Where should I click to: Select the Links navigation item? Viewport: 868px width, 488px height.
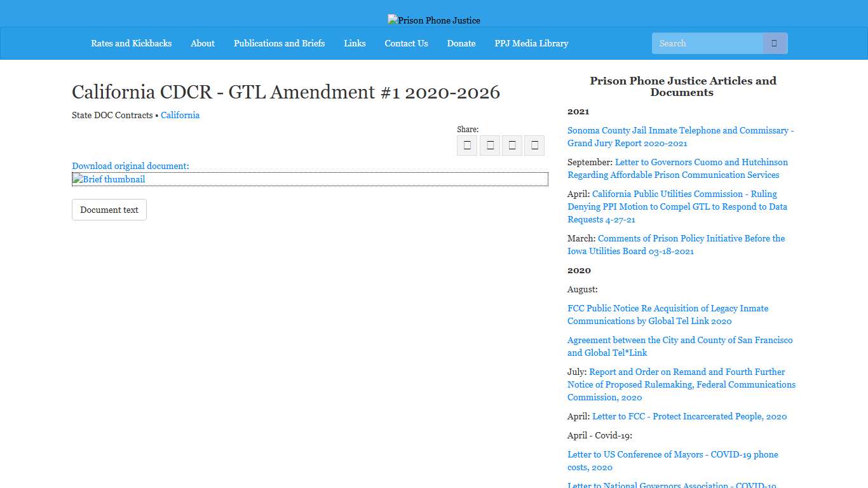[x=355, y=43]
